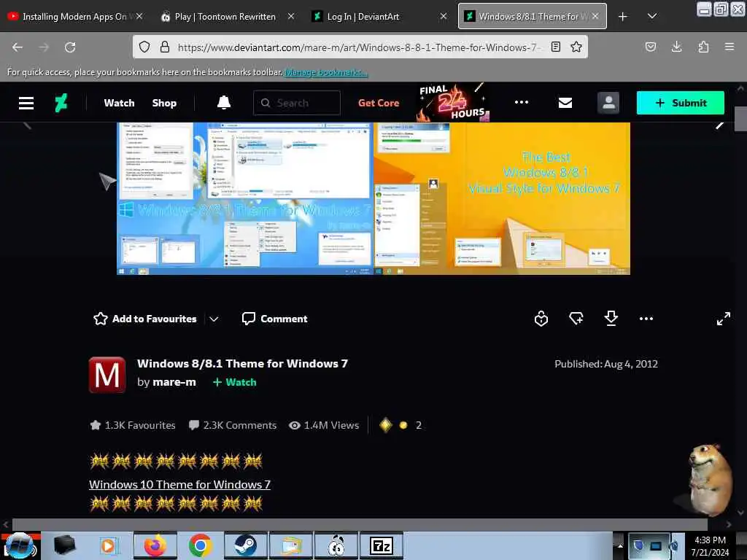
Task: Open the DeviantArt messages envelope icon
Action: point(565,103)
